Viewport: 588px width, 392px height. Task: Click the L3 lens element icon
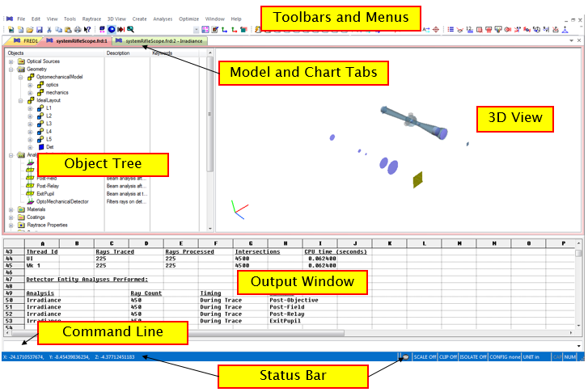(40, 123)
